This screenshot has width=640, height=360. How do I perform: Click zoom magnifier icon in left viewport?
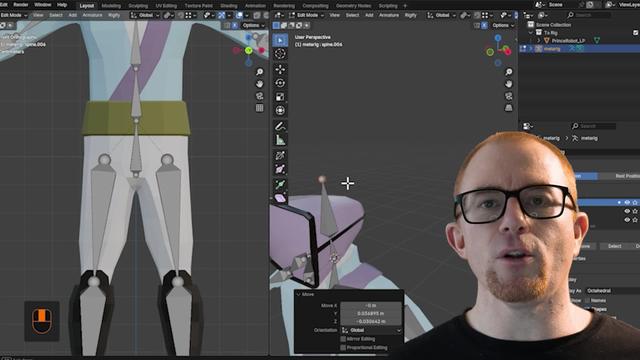pos(260,72)
